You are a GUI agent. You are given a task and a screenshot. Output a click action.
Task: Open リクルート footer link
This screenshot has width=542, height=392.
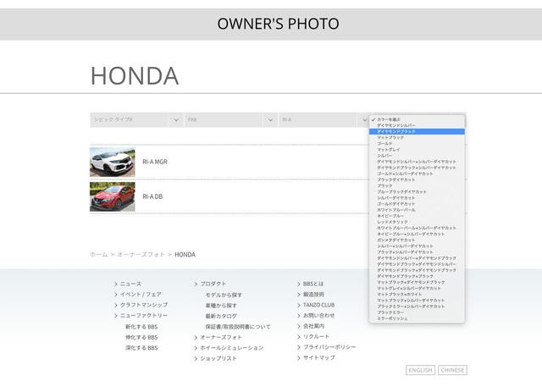click(x=316, y=336)
